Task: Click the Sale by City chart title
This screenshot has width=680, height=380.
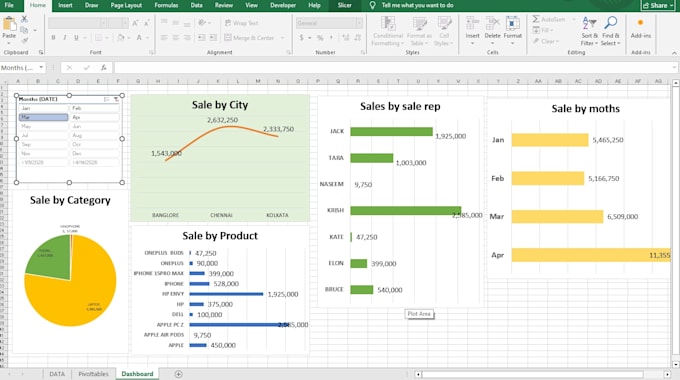Action: [x=220, y=105]
